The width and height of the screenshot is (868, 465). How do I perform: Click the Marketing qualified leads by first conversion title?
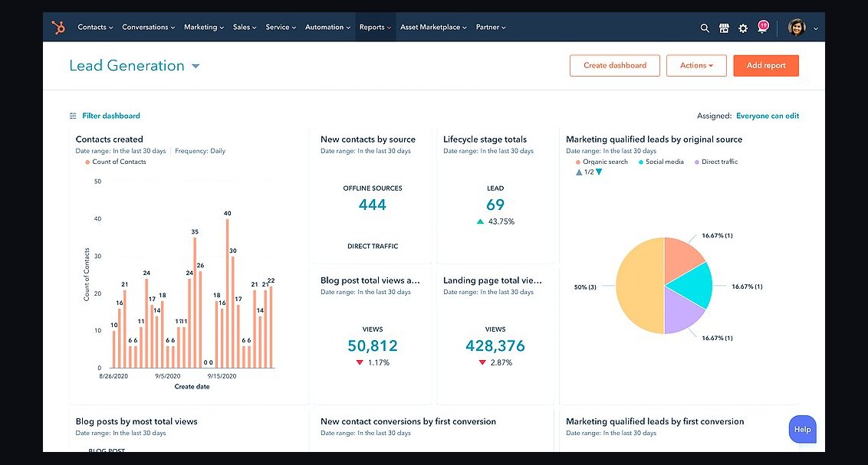point(655,421)
